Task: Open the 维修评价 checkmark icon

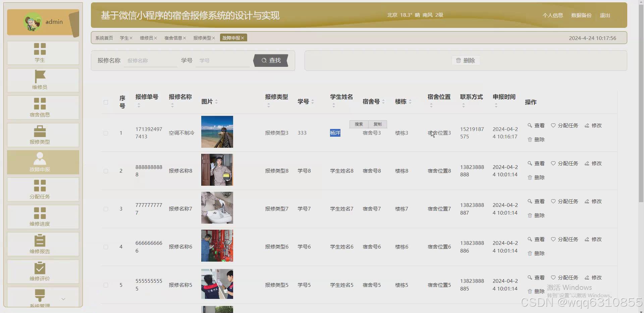Action: 40,268
